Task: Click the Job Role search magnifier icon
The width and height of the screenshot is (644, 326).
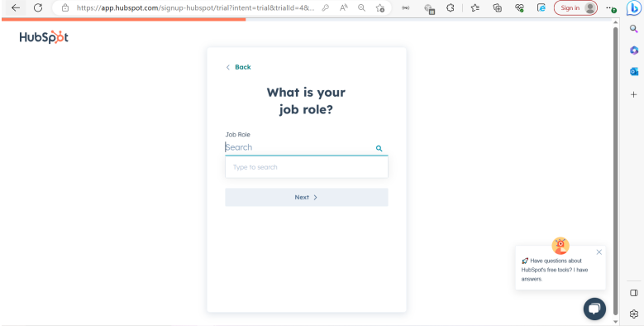Action: 379,148
